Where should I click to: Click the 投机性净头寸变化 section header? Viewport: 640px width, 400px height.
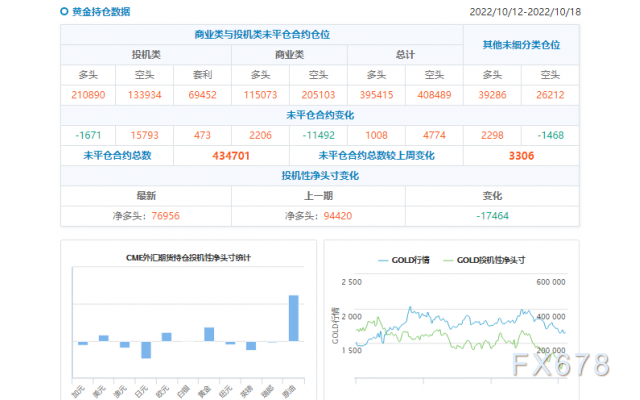pyautogui.click(x=320, y=176)
